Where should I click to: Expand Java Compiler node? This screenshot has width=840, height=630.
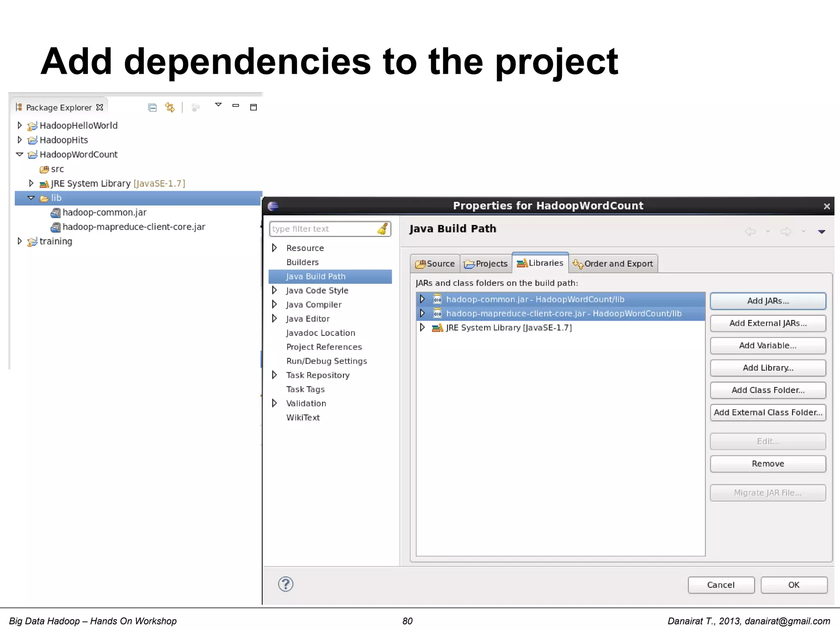(x=274, y=304)
